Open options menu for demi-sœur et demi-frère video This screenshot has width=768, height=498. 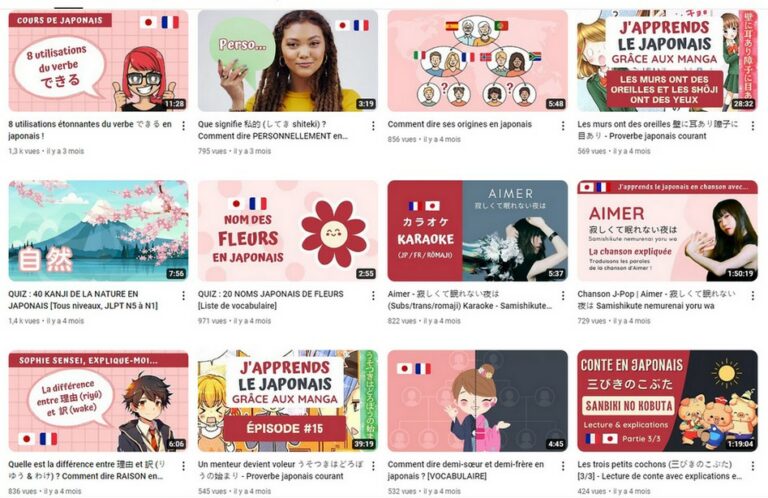pyautogui.click(x=563, y=466)
